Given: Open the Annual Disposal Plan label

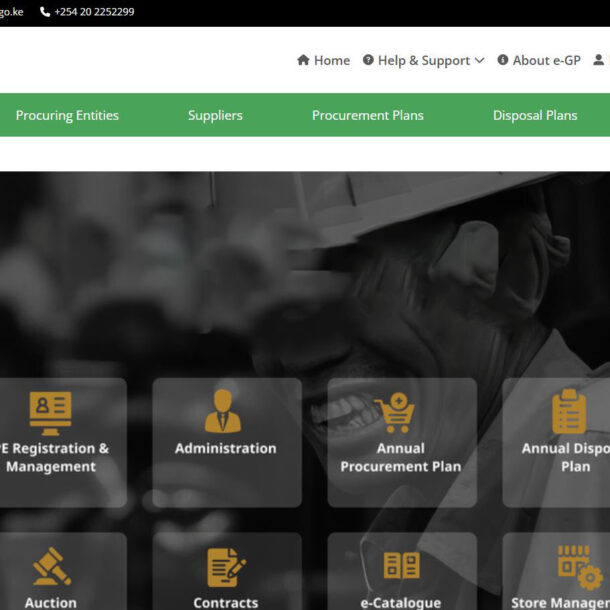Looking at the screenshot, I should (x=566, y=458).
